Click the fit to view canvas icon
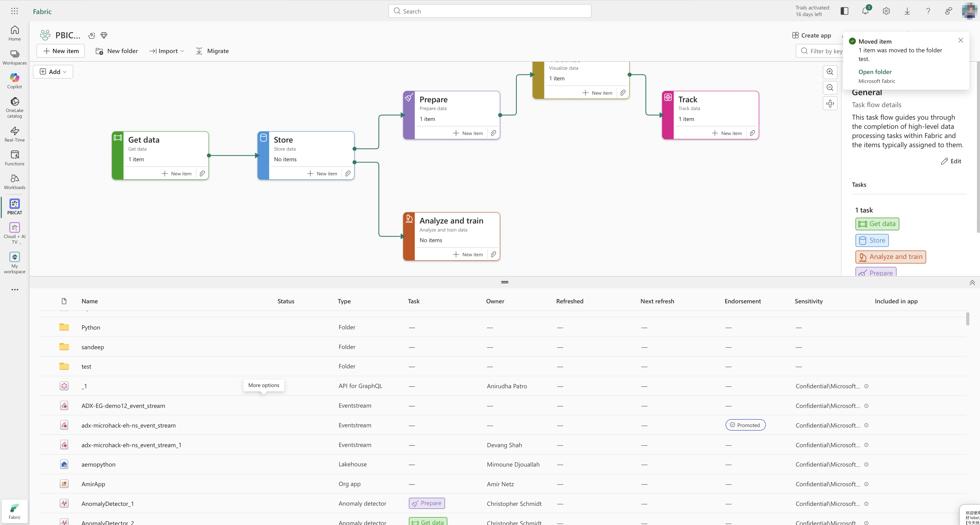 coord(830,103)
